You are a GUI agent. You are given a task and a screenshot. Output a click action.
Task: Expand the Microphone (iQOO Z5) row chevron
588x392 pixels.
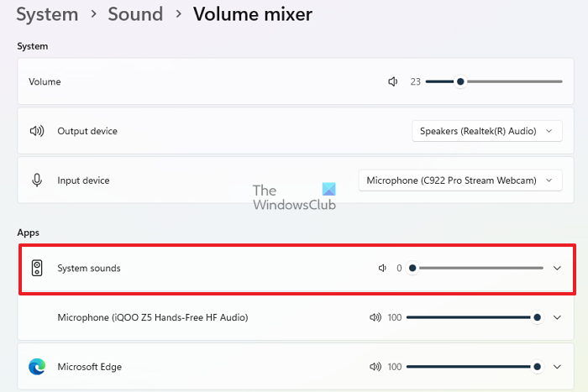coord(557,317)
